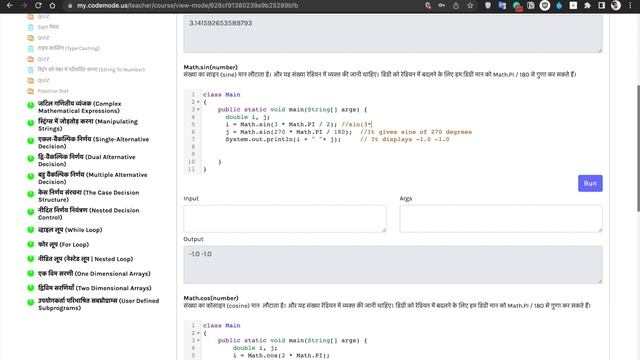Open the translate extension icon
The image size is (640, 360).
click(x=502, y=5)
